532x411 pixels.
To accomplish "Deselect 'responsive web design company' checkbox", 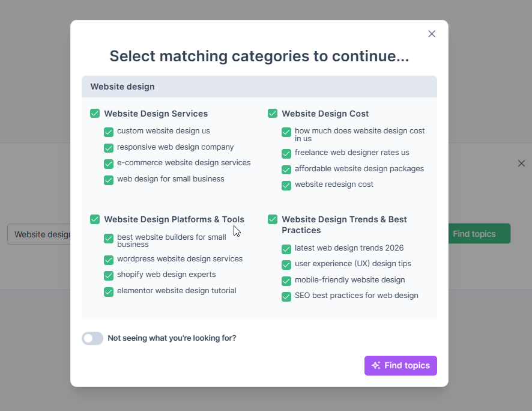I will pyautogui.click(x=109, y=148).
